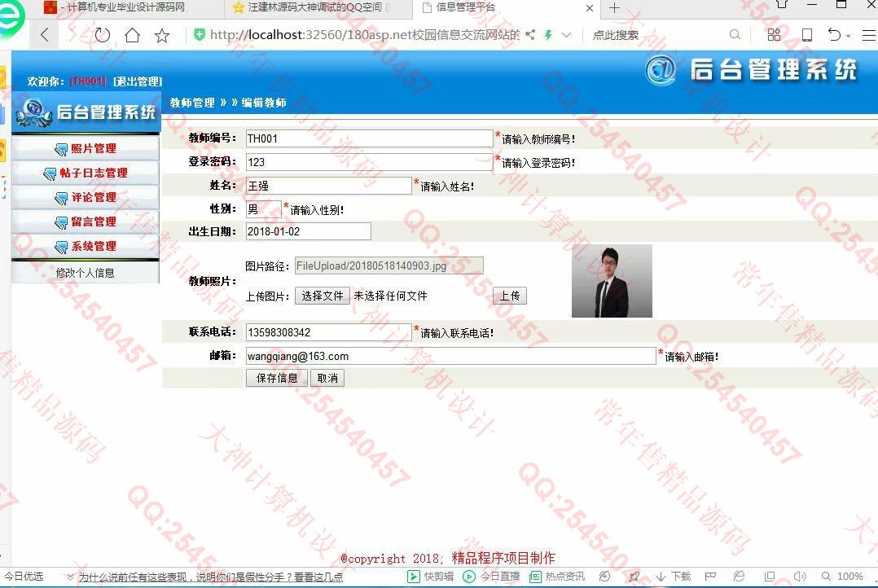Bookmark the page with the star icon

[162, 35]
